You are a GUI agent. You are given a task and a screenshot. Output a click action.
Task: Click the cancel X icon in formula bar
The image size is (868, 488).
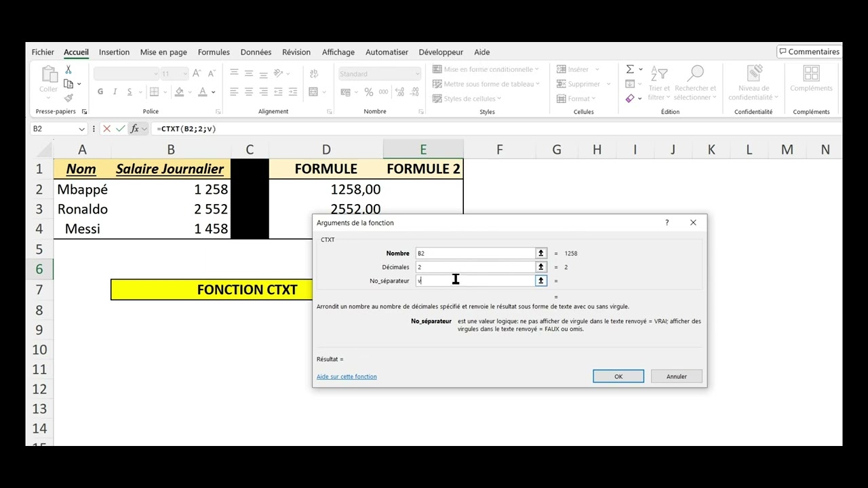click(106, 128)
